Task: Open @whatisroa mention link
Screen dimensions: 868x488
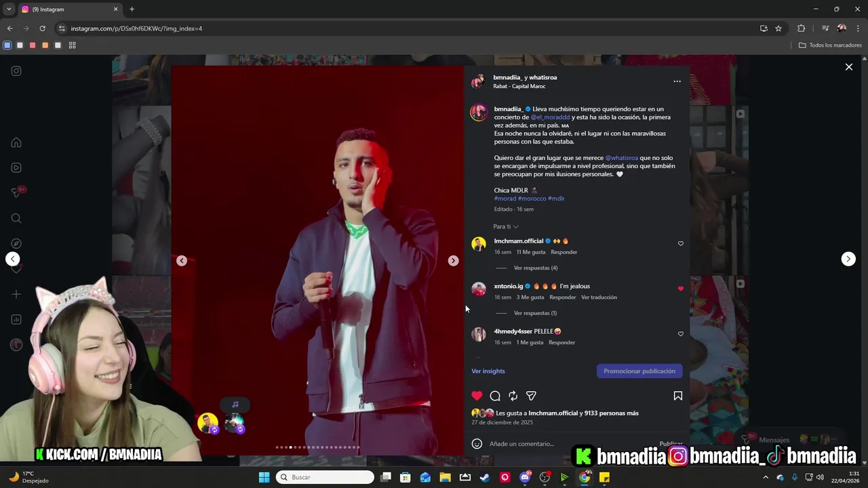Action: 621,158
